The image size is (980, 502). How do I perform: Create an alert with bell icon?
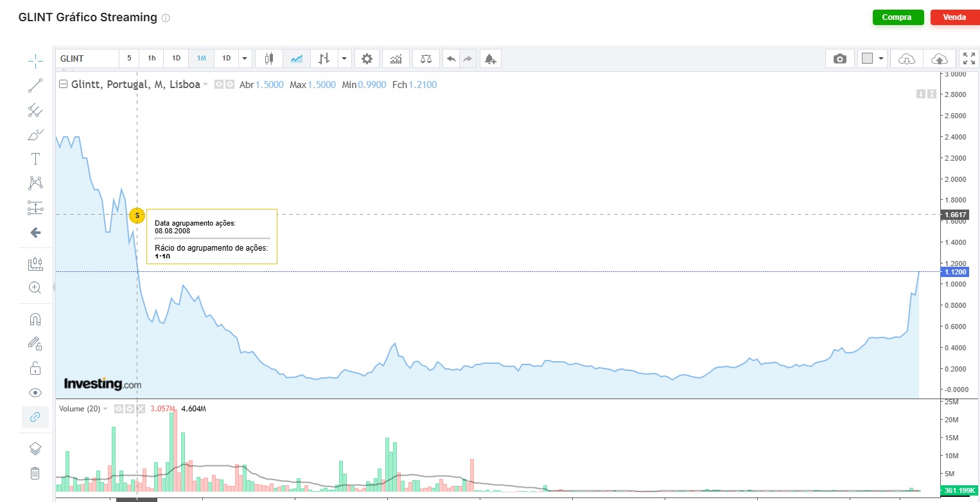[491, 58]
